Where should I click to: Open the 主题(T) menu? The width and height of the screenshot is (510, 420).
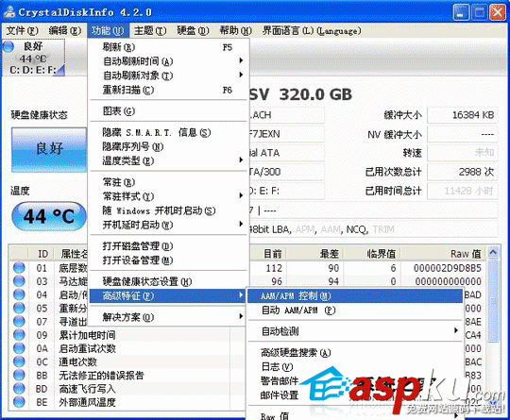pyautogui.click(x=150, y=30)
